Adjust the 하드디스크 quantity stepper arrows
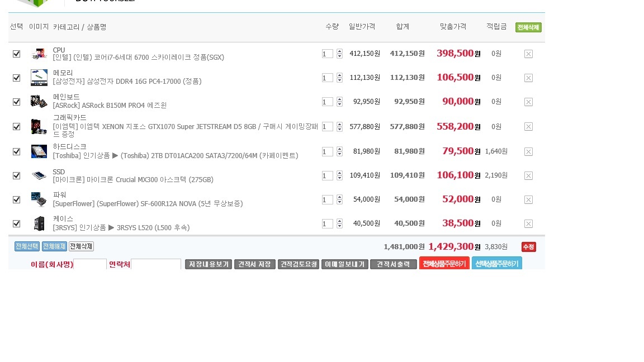 [x=339, y=152]
